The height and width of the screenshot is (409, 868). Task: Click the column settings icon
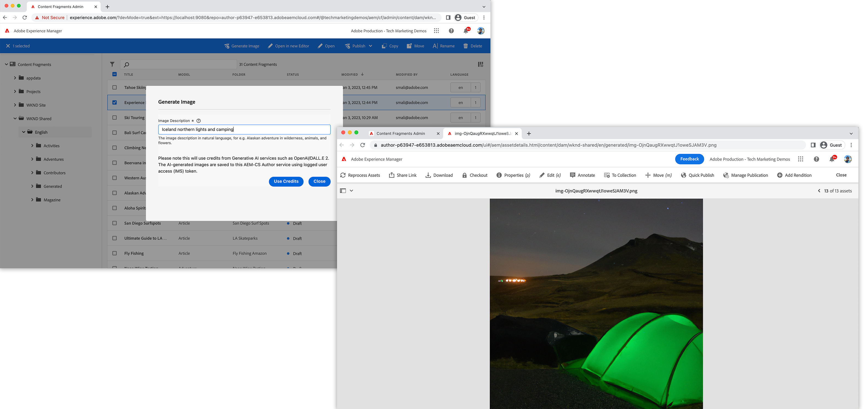click(481, 64)
